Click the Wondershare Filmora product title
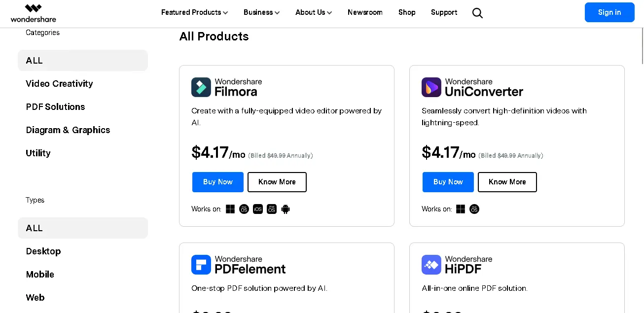The height and width of the screenshot is (313, 644). coord(238,87)
